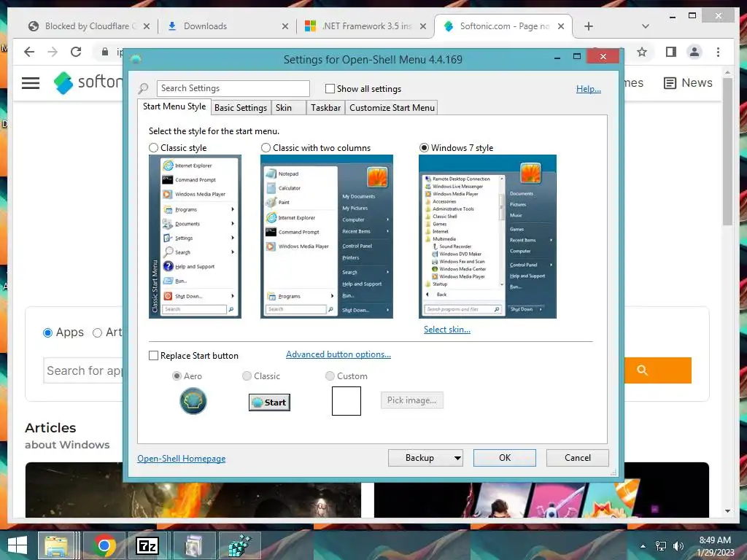Click OK to apply settings
The image size is (747, 560).
[x=505, y=458]
